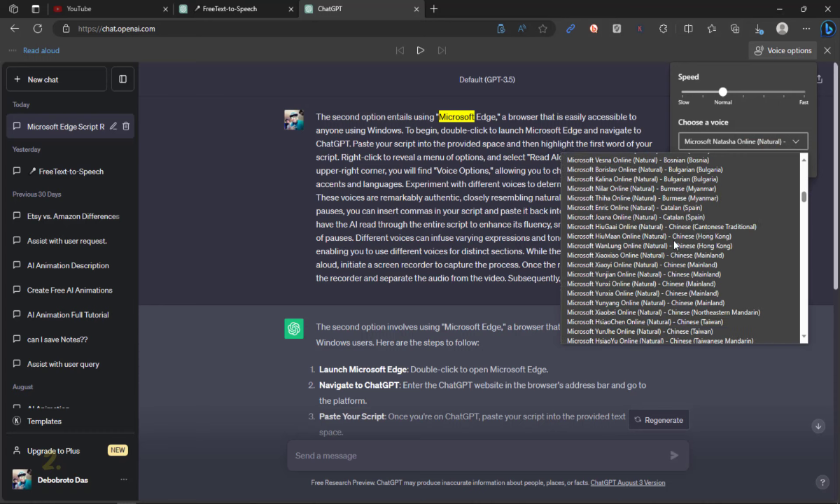Play the Read aloud narration
The image size is (840, 504).
point(421,50)
